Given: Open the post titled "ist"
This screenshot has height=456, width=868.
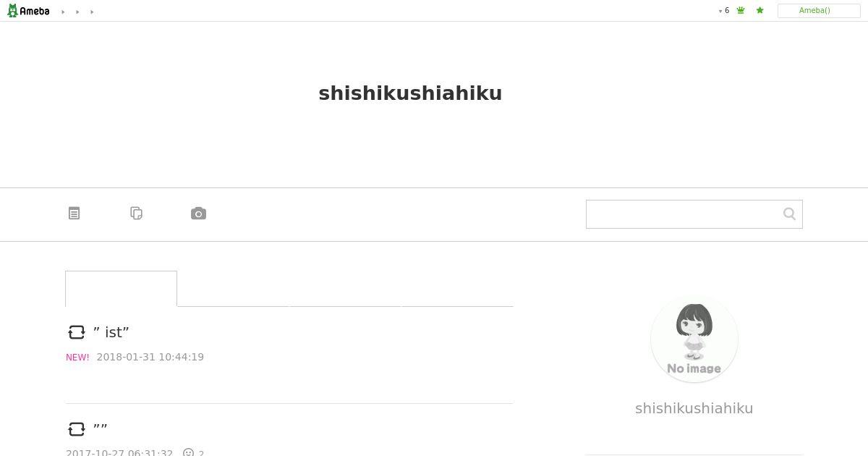Looking at the screenshot, I should (111, 332).
